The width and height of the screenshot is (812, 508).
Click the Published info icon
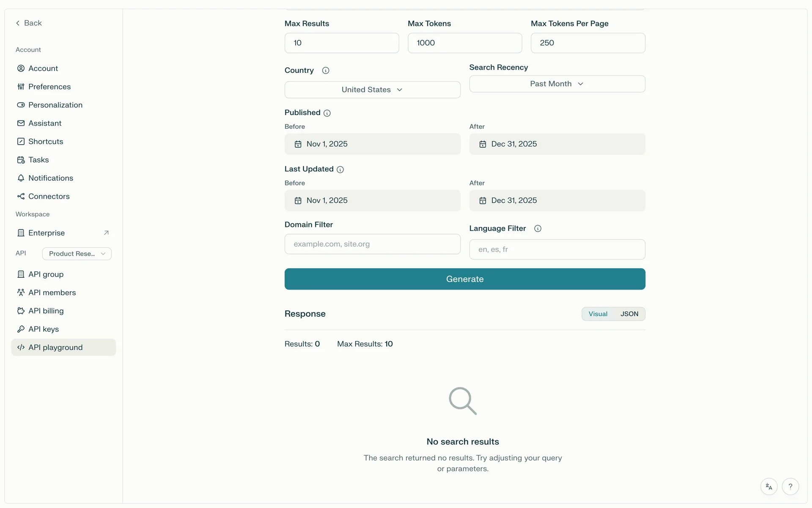coord(327,113)
